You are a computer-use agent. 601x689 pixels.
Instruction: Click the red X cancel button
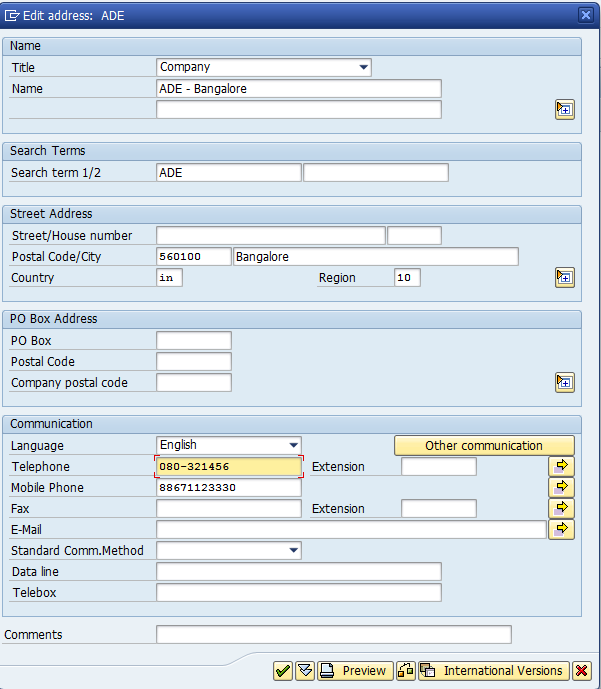pos(581,671)
